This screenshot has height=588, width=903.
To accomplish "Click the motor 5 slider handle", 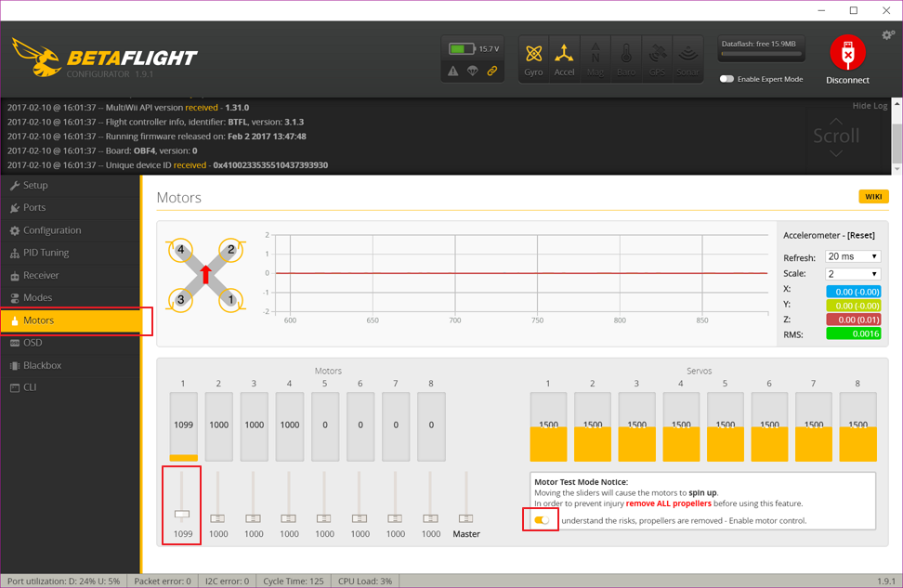I will 324,518.
